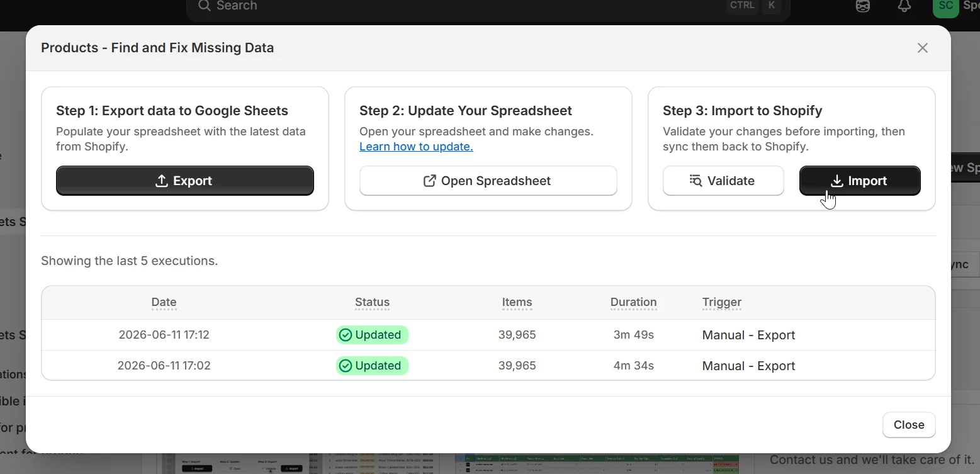
Task: Open Spreadsheet in Step 2
Action: pyautogui.click(x=488, y=181)
